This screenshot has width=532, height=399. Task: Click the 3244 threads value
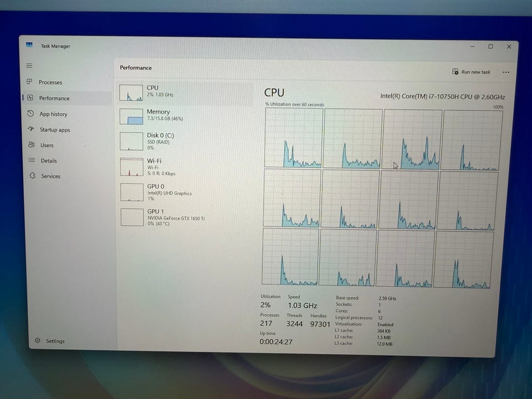(294, 324)
